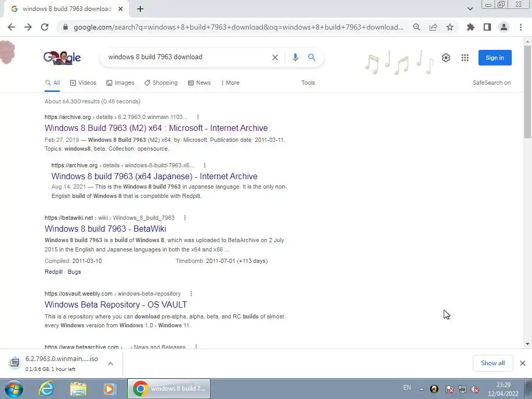Viewport: 532px width, 399px height.
Task: Open the zoom magnifier in the address bar
Action: (x=416, y=27)
